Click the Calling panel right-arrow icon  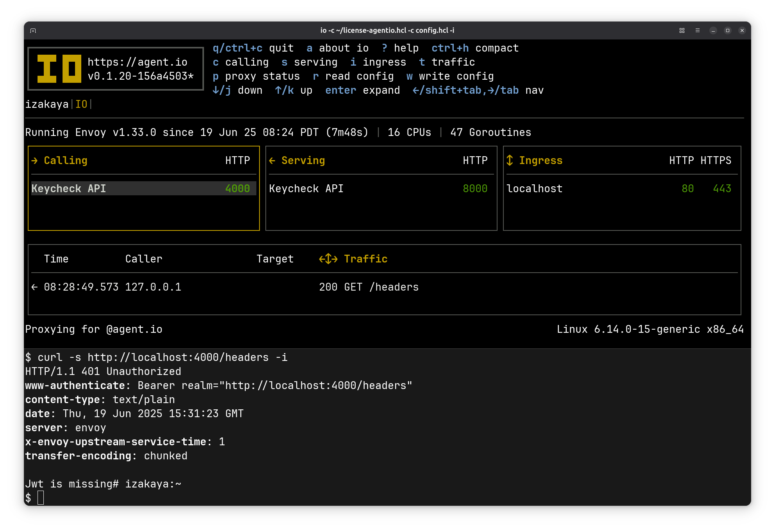point(34,161)
